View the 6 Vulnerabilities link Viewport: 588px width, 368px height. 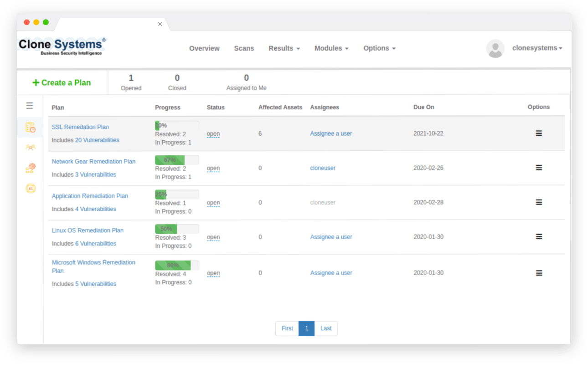pyautogui.click(x=96, y=244)
